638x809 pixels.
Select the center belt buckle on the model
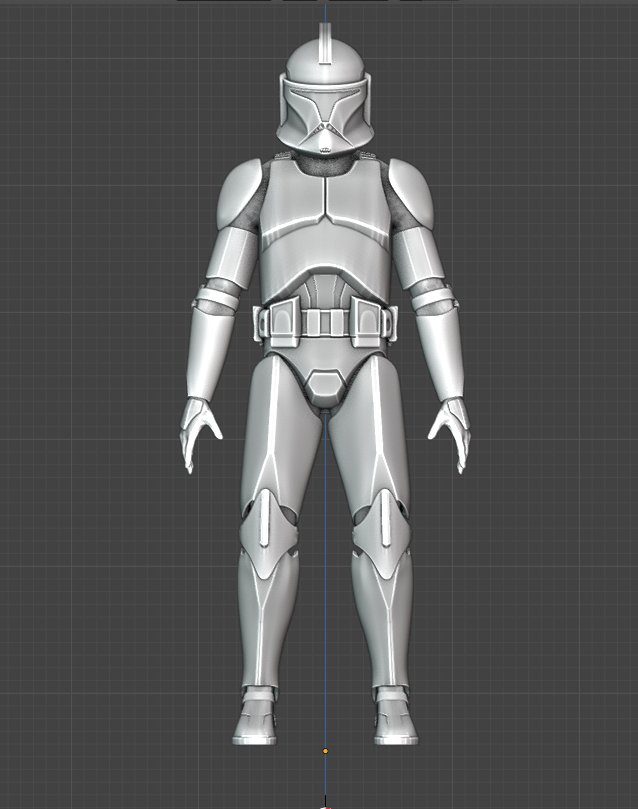(324, 321)
